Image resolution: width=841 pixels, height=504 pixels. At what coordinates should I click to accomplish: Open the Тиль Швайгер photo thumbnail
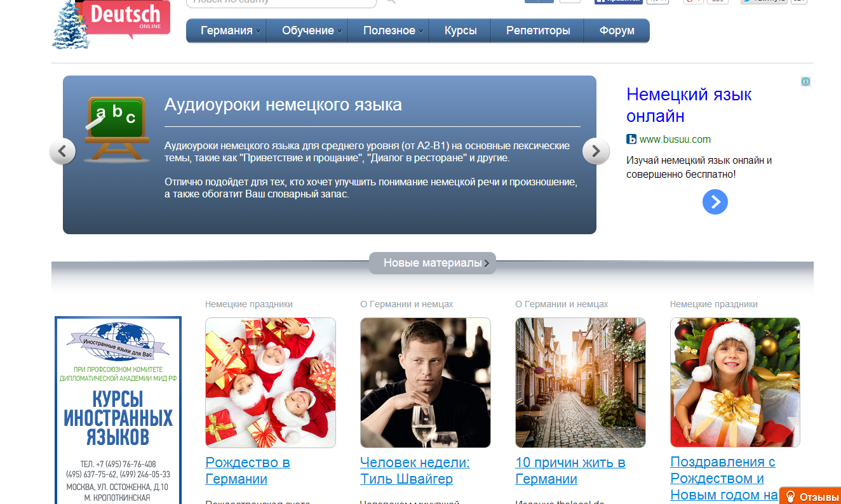pos(426,383)
